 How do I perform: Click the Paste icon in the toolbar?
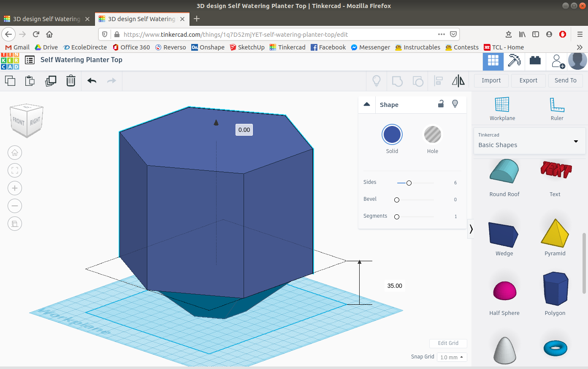pyautogui.click(x=30, y=80)
